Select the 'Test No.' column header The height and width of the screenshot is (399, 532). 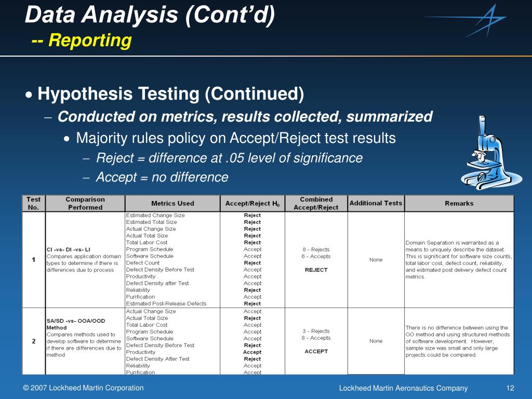[x=34, y=203]
